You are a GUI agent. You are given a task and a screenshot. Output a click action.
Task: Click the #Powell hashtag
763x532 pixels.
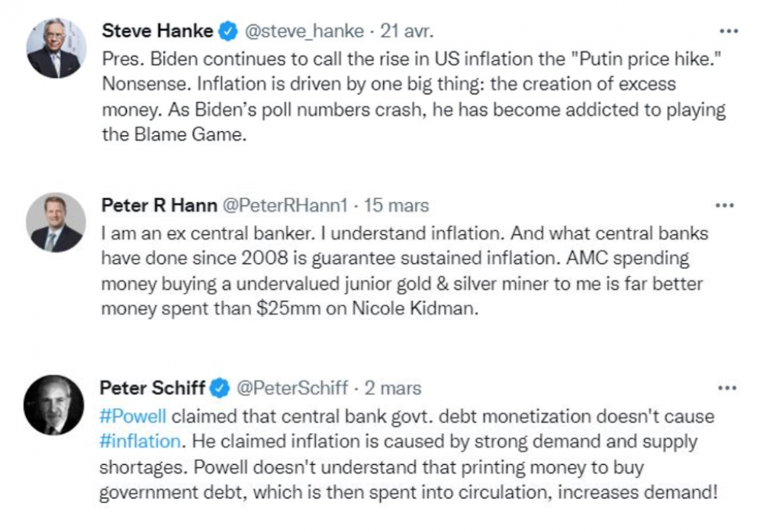tap(133, 417)
